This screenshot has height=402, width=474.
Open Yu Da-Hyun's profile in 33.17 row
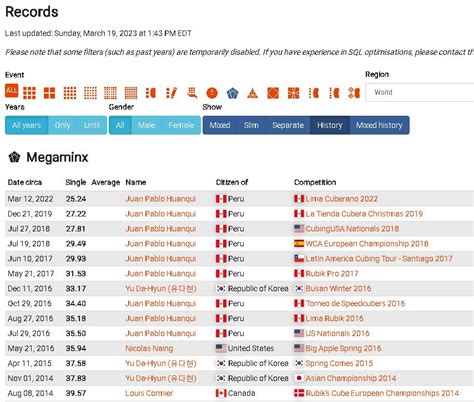(161, 289)
